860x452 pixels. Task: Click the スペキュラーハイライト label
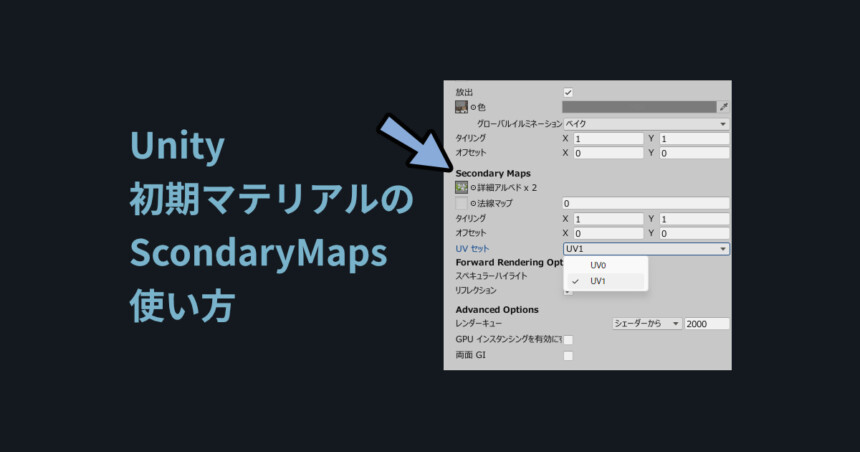[x=491, y=276]
